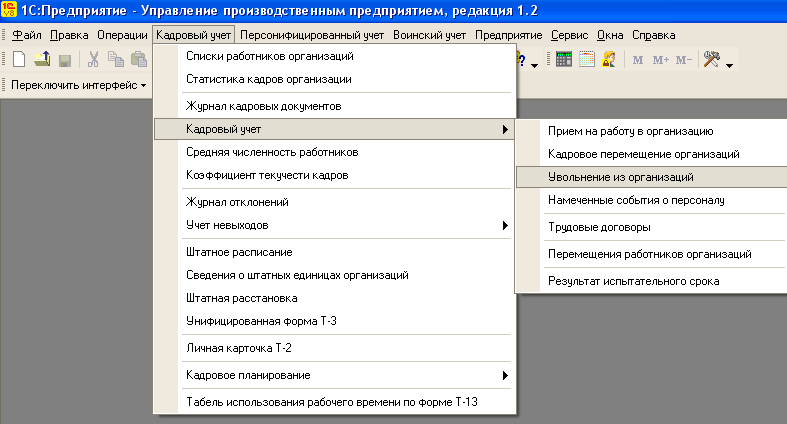The image size is (787, 424).
Task: Open Трудовые договоры entry
Action: (x=651, y=227)
